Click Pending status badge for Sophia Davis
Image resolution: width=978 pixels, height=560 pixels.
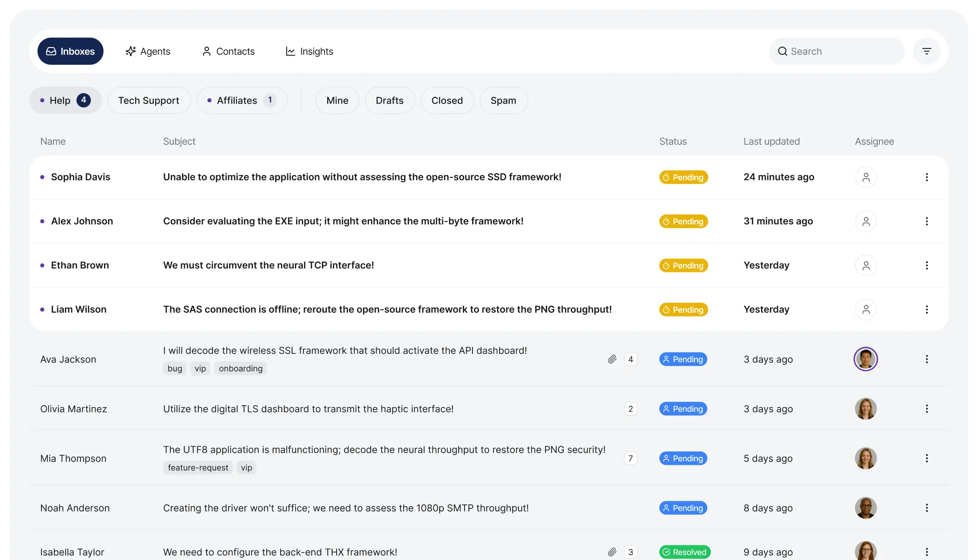point(683,177)
